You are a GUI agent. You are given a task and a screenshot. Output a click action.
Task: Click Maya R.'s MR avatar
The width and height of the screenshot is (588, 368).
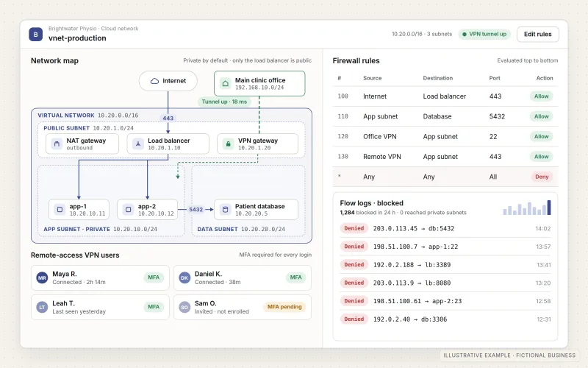pos(42,278)
